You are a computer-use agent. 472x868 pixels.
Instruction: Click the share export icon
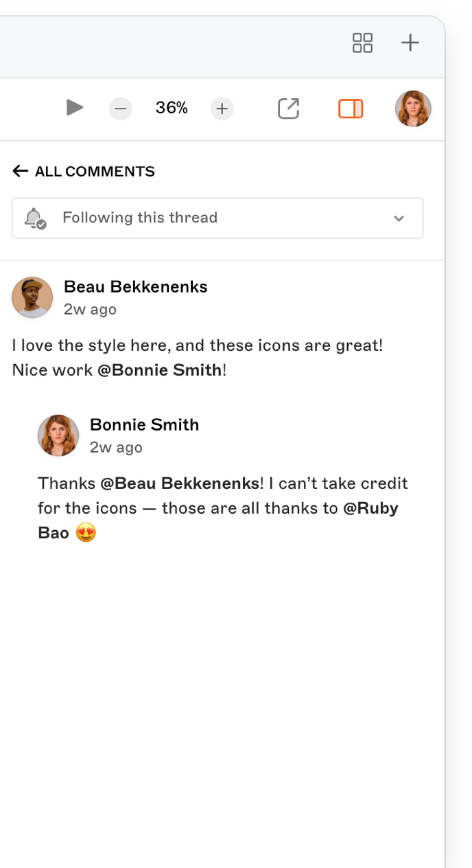point(288,108)
